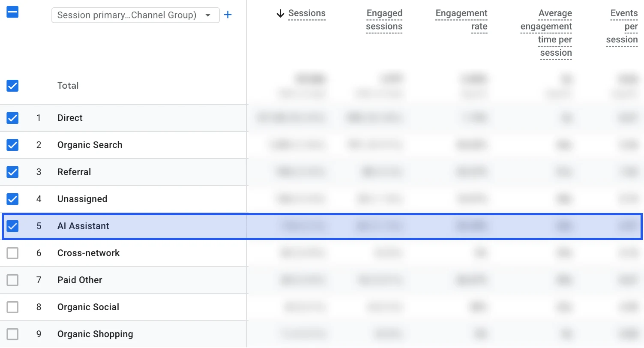Click the Total row label
Viewport: 644px width, 348px height.
[68, 86]
